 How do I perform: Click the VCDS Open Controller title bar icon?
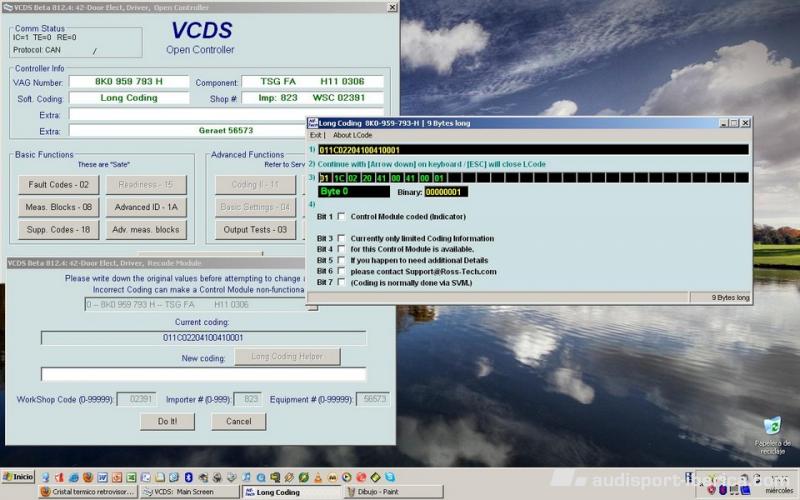click(x=7, y=7)
